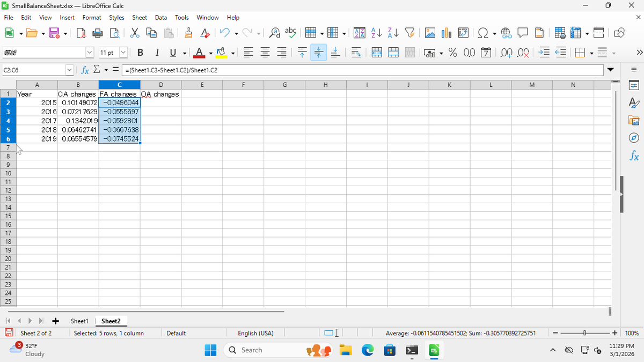Viewport: 644px width, 362px height.
Task: Click the add new sheet plus button
Action: click(x=55, y=321)
